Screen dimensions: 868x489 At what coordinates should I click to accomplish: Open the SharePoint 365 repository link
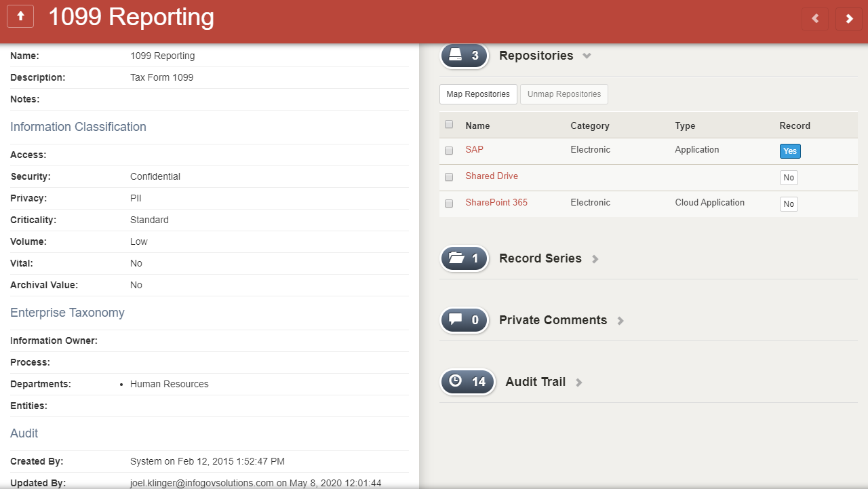coord(496,203)
